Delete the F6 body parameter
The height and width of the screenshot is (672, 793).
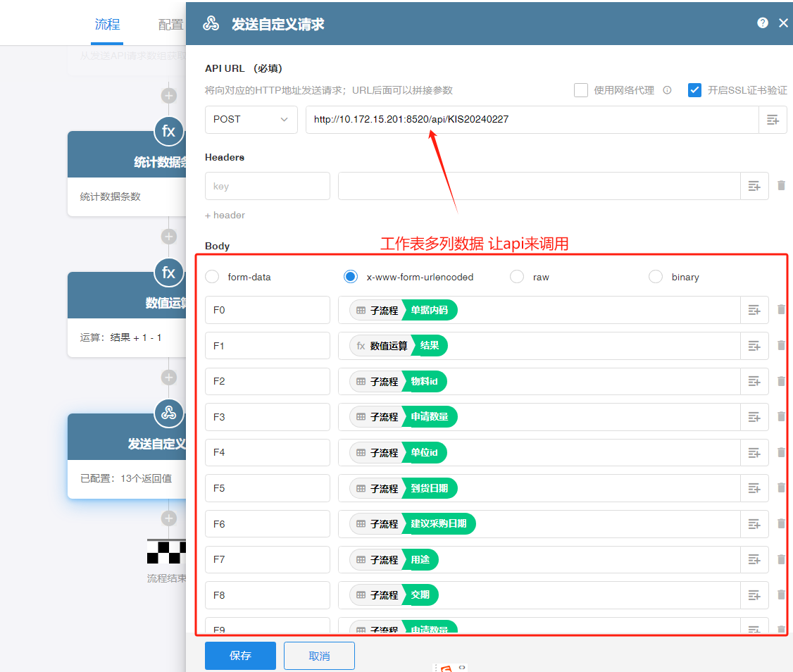coord(781,524)
